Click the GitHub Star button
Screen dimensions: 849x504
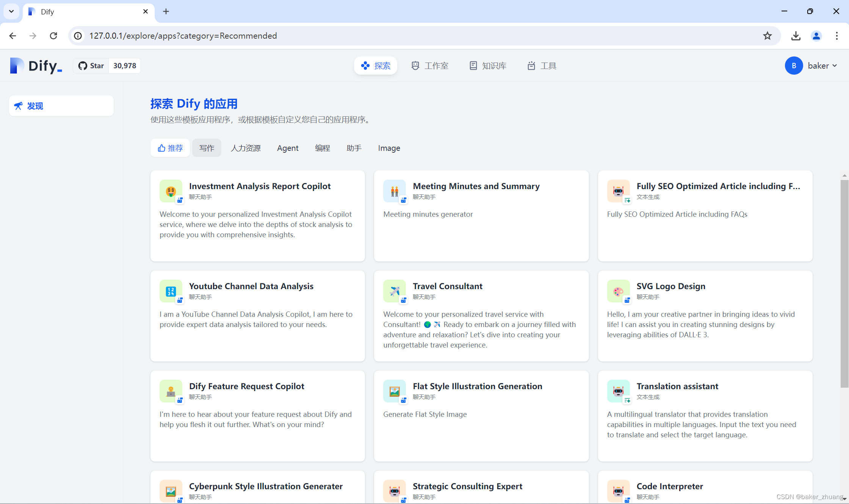[91, 66]
